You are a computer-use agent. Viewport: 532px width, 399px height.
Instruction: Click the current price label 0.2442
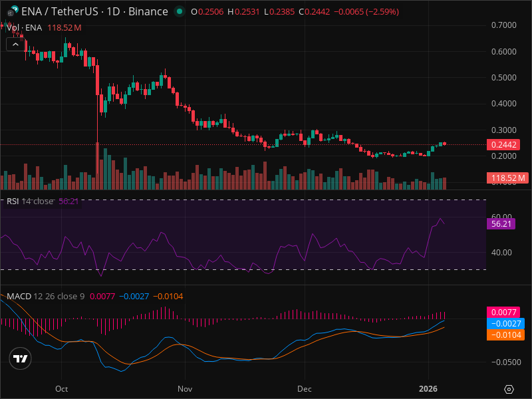click(x=504, y=145)
